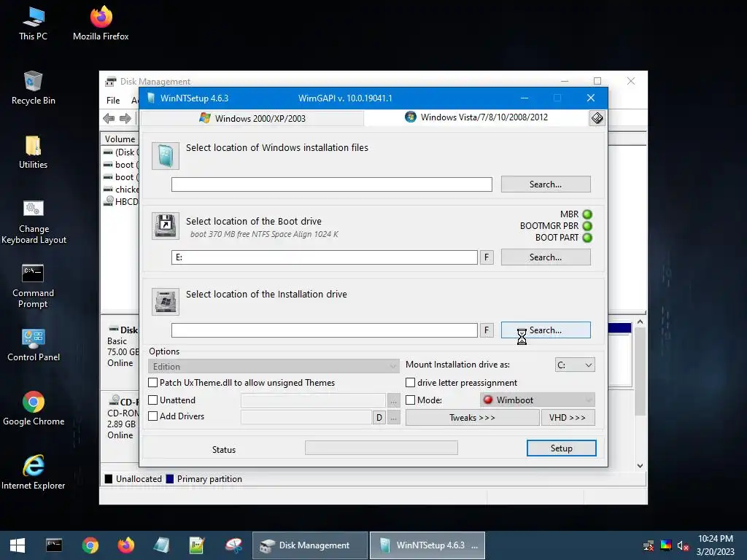747x560 pixels.
Task: Open the Edition dropdown
Action: pyautogui.click(x=274, y=366)
